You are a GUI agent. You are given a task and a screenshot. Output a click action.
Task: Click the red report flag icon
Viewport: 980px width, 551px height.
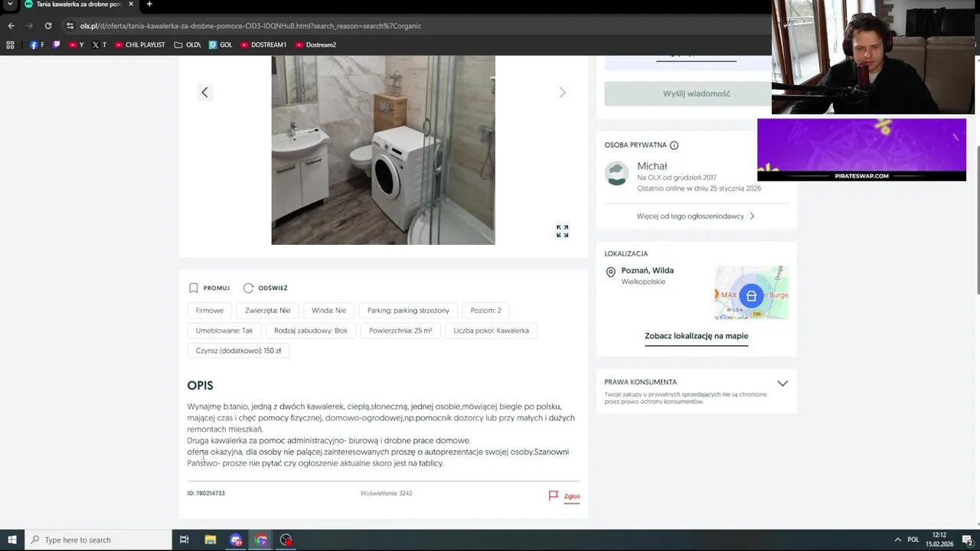click(554, 496)
